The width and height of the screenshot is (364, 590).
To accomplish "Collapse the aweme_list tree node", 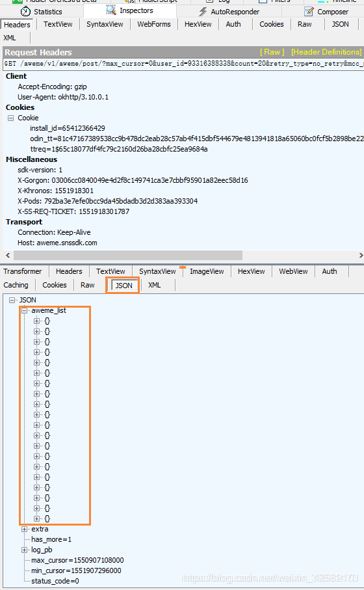I will coord(25,310).
